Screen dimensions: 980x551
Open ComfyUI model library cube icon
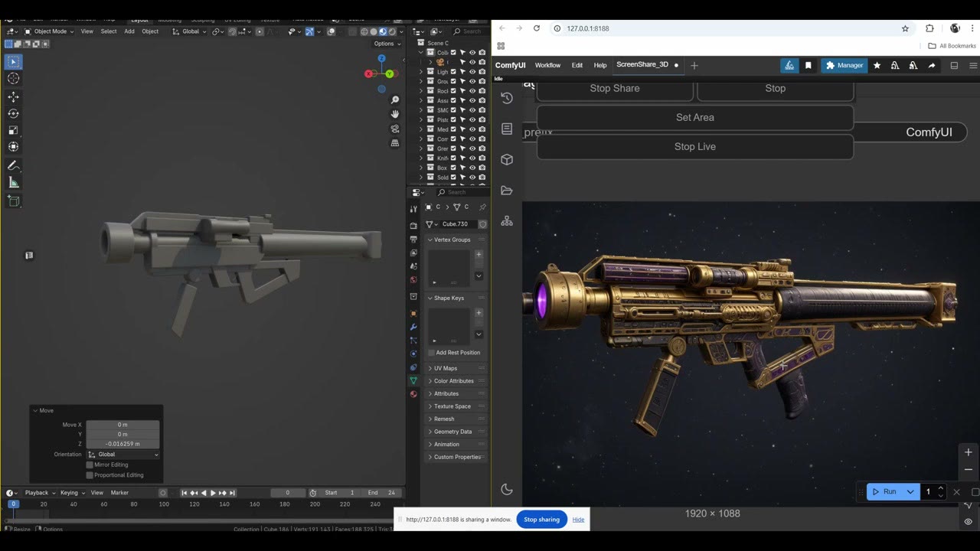(x=507, y=159)
